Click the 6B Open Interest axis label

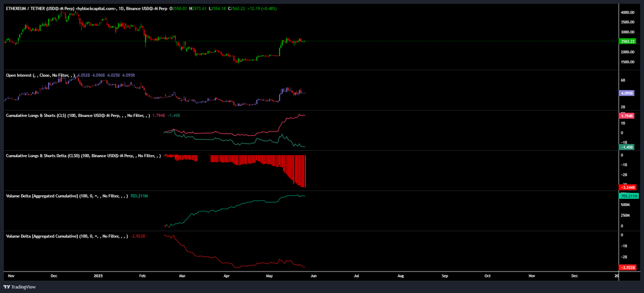click(x=623, y=80)
